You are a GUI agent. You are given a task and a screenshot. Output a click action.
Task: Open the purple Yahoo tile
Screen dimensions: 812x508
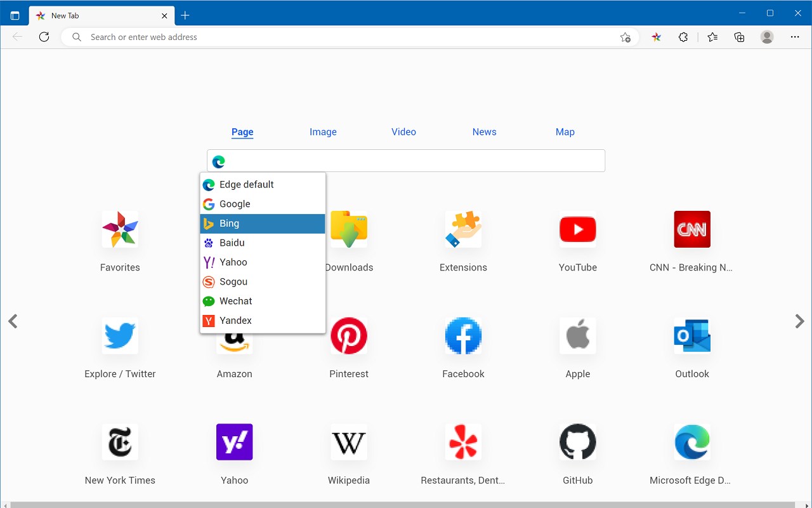coord(235,442)
